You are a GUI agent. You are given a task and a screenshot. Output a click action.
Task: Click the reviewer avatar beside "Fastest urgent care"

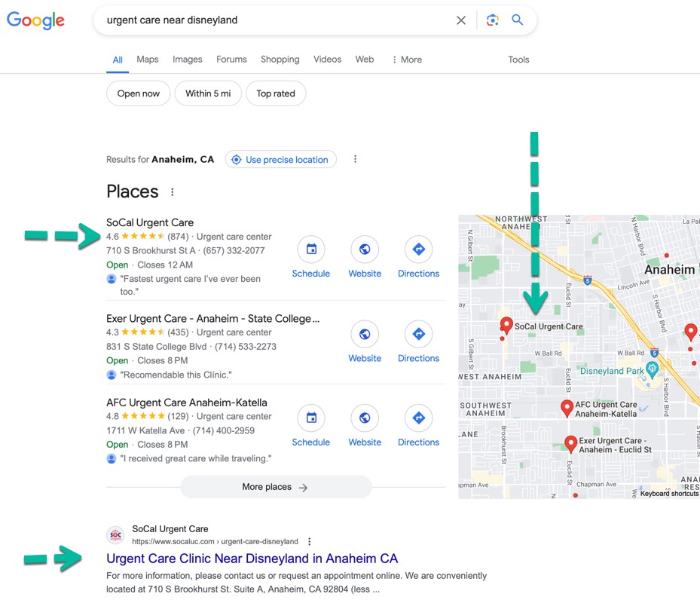[x=112, y=279]
